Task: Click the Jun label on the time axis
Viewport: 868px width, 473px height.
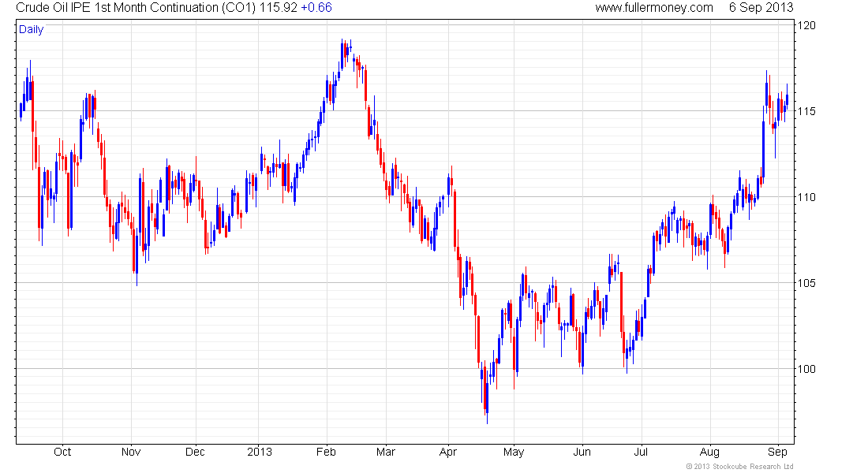Action: tap(582, 452)
